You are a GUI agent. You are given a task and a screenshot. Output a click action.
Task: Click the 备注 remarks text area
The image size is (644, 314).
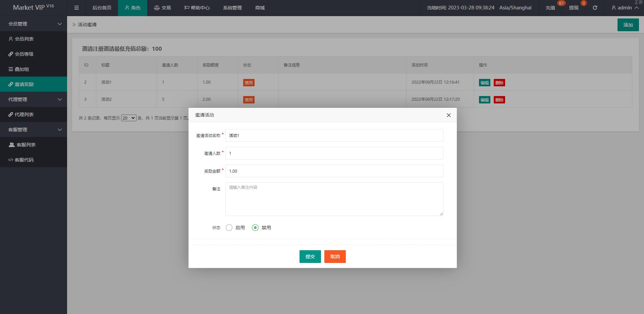pyautogui.click(x=334, y=199)
